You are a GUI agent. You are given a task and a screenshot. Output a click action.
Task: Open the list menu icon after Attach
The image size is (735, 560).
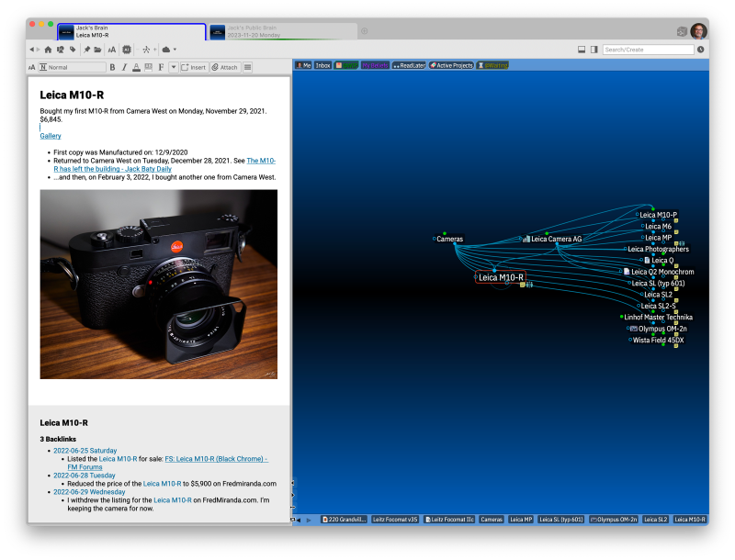(x=247, y=67)
